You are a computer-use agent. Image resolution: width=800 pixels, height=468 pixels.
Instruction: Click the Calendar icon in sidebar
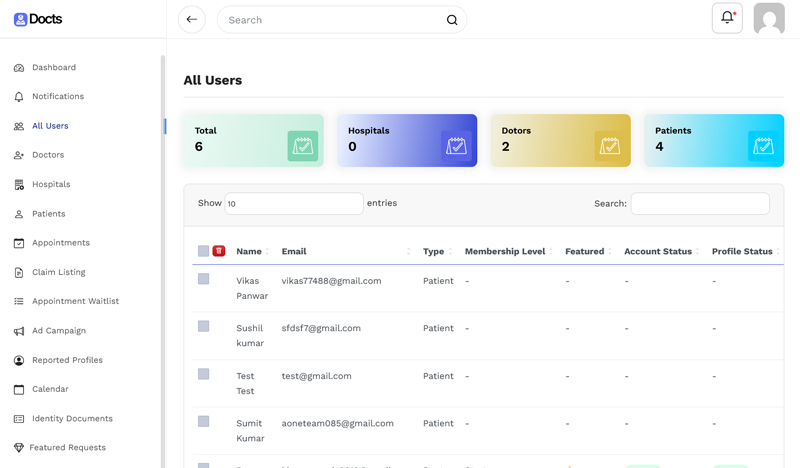point(19,389)
